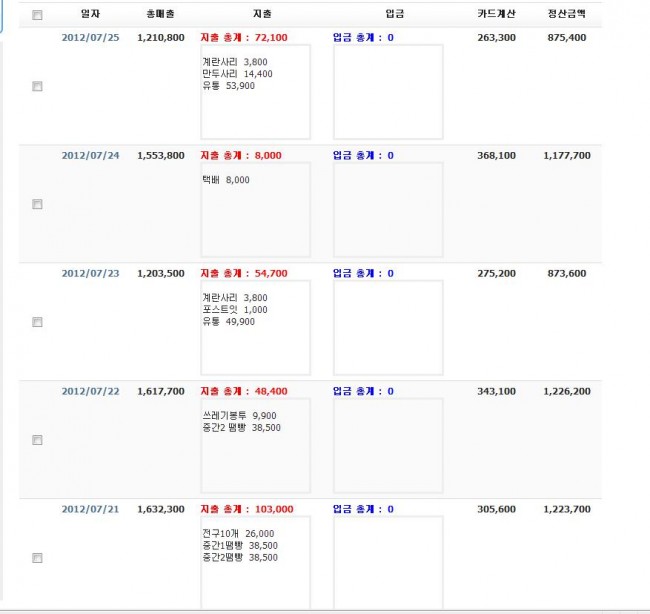
Task: Focus the 지출 box containing 택배 8,000
Action: coord(255,210)
